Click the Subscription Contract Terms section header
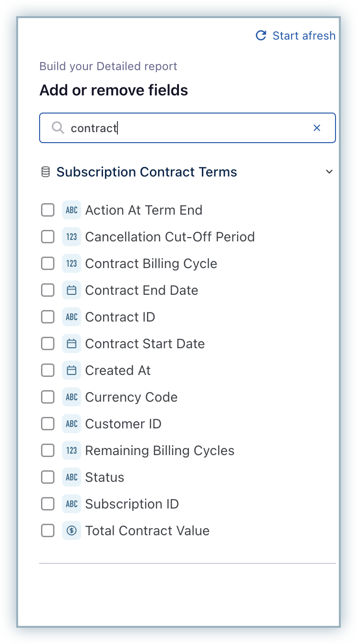The image size is (357, 644). 147,172
